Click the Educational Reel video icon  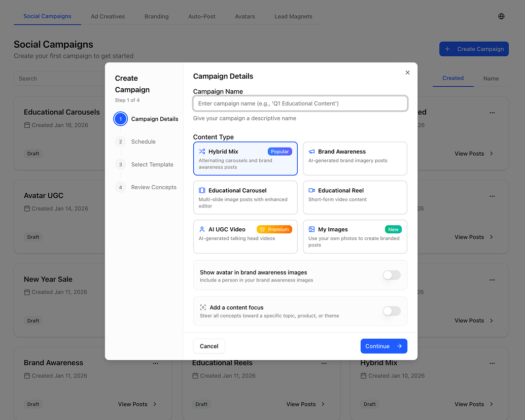click(312, 190)
